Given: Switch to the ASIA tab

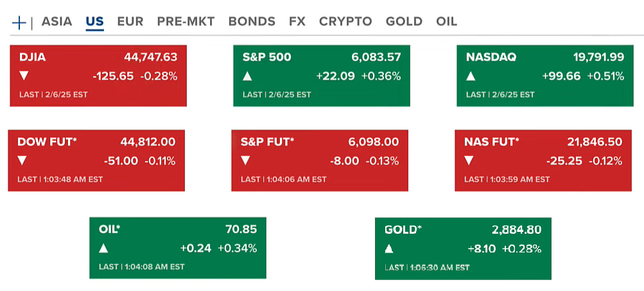Looking at the screenshot, I should tap(57, 21).
